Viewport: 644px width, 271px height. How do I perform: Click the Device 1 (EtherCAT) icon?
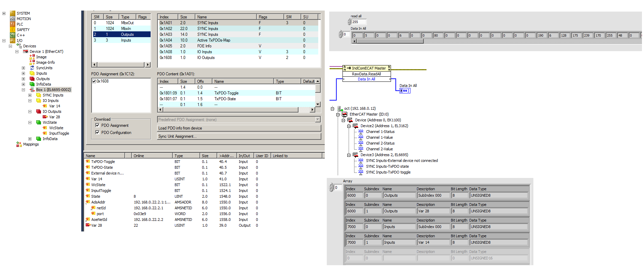[x=26, y=51]
